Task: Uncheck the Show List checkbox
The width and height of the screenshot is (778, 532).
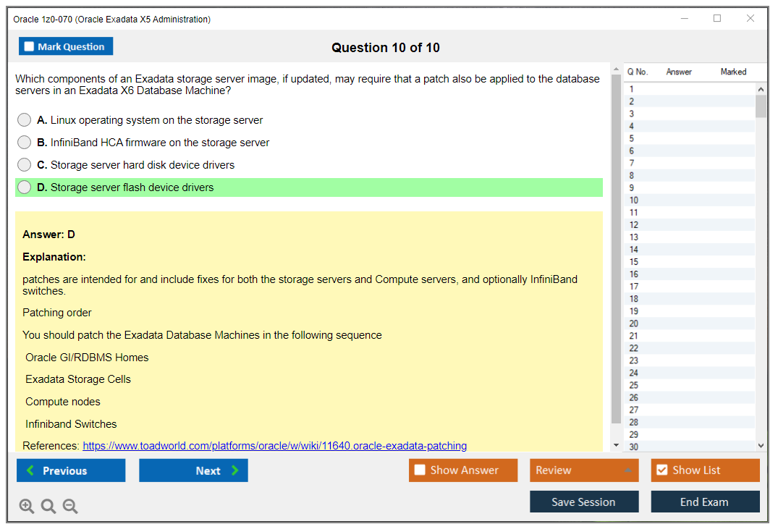Action: coord(661,470)
